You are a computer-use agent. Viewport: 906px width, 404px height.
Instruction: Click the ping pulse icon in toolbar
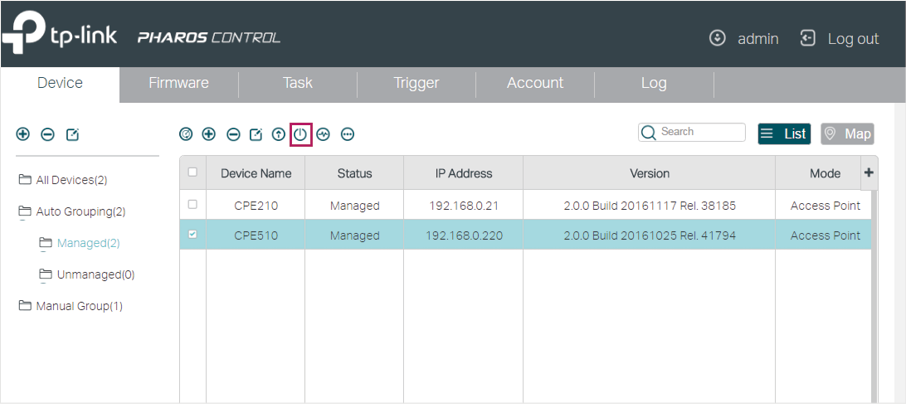(323, 135)
